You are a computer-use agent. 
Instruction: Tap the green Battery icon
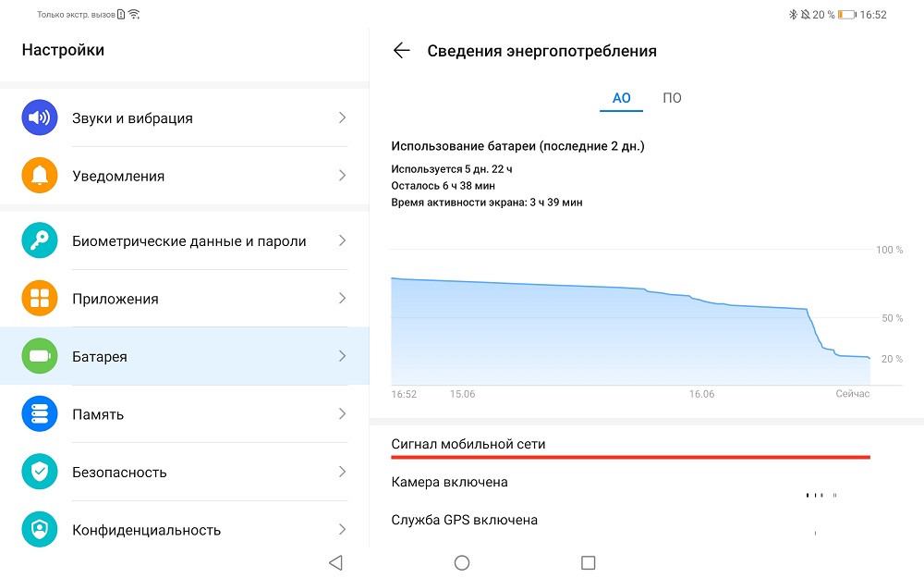pos(40,356)
